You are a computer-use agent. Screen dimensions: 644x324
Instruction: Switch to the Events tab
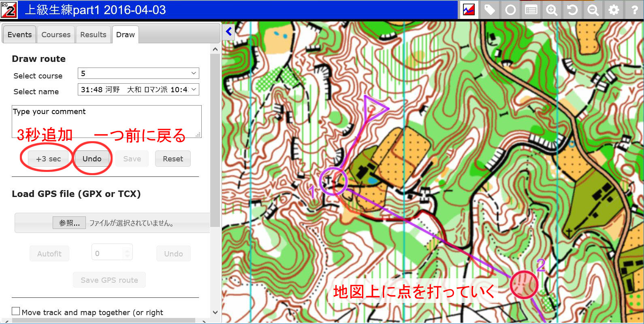[x=19, y=35]
